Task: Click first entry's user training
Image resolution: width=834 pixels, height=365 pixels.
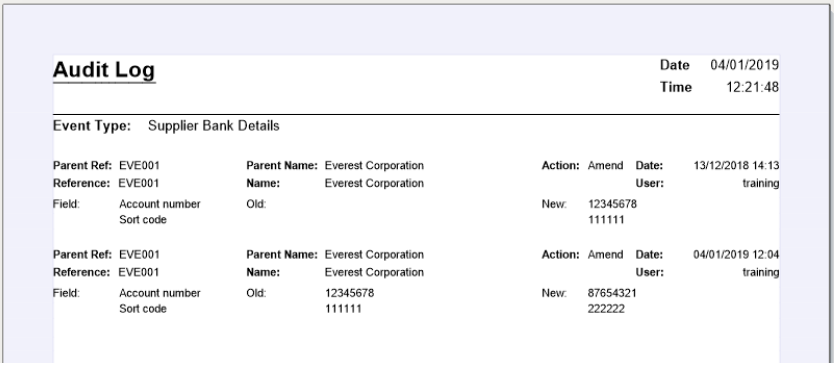Action: click(x=761, y=184)
